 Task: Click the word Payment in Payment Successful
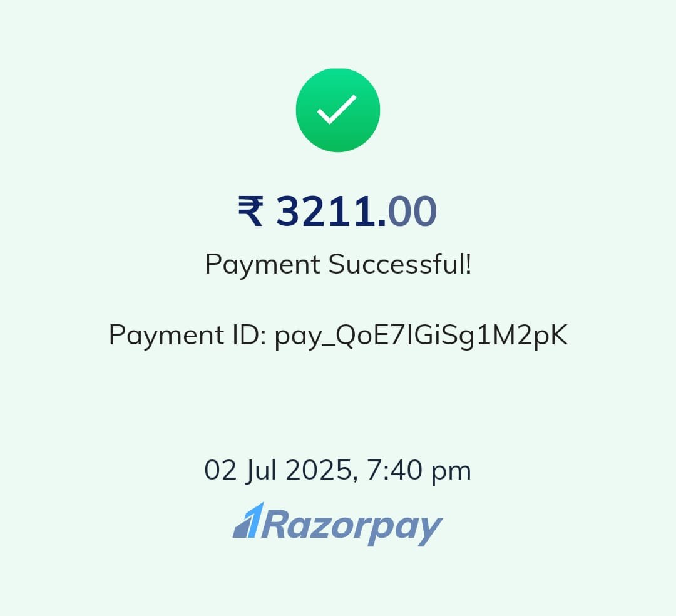(x=262, y=264)
